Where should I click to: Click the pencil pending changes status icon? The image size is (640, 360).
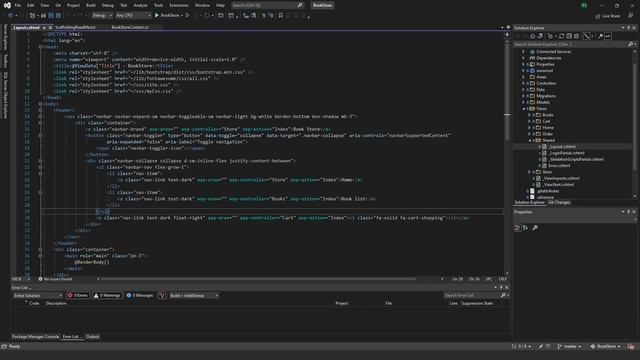click(541, 347)
